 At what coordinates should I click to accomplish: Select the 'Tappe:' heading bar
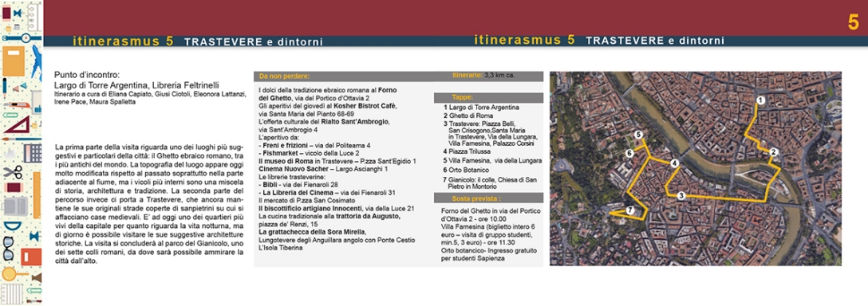click(x=488, y=97)
